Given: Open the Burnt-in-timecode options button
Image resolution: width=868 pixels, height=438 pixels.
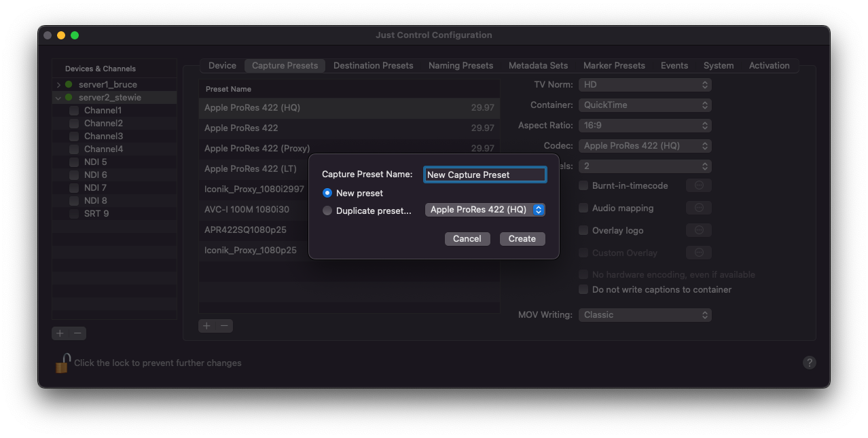Looking at the screenshot, I should [x=699, y=185].
